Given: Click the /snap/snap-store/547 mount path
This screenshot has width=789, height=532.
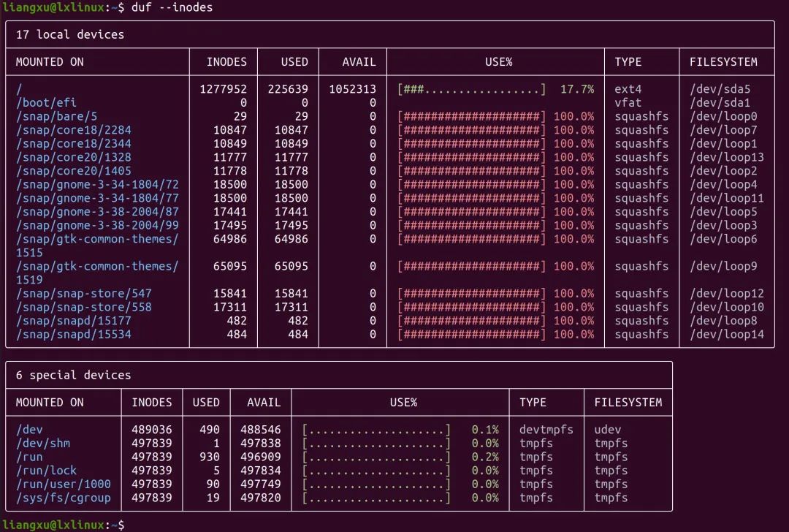Looking at the screenshot, I should 83,293.
